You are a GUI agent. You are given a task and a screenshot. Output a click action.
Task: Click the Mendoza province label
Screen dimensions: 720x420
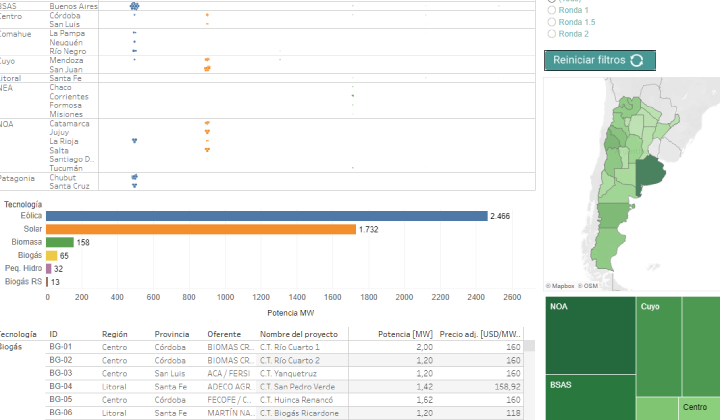pos(67,61)
